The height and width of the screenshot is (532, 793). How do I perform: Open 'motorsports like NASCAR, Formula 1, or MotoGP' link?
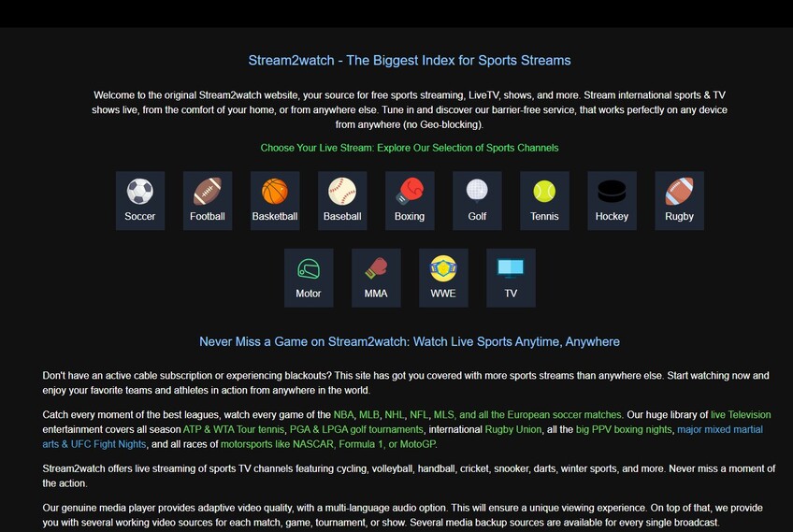(x=328, y=444)
